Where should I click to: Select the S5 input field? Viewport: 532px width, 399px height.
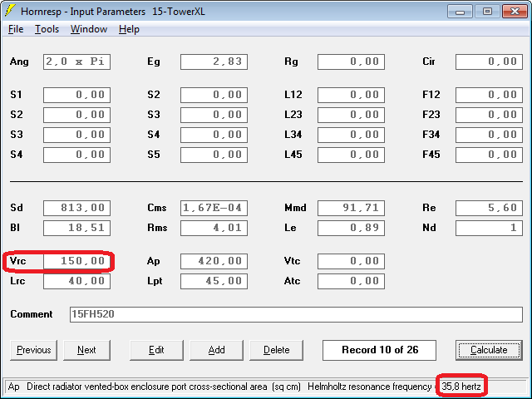(x=214, y=155)
